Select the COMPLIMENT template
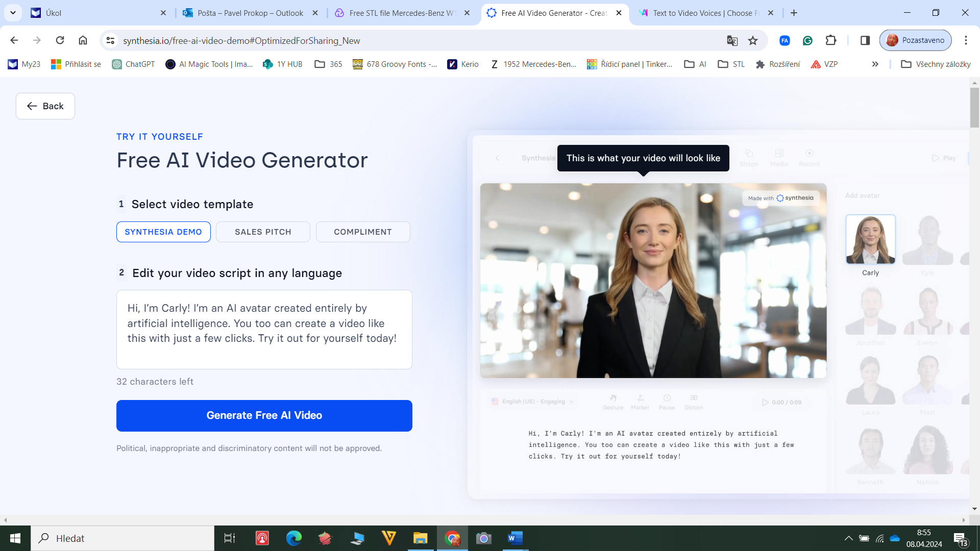The image size is (980, 551). [363, 232]
